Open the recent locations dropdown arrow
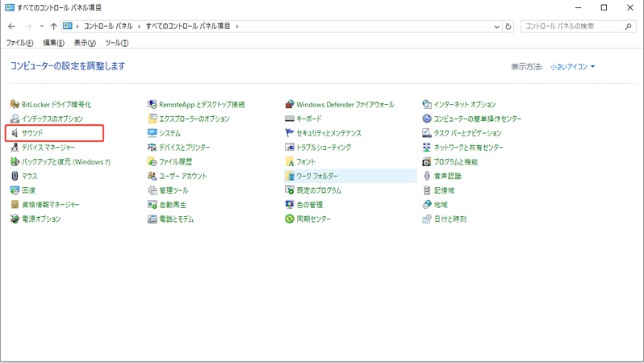 42,27
